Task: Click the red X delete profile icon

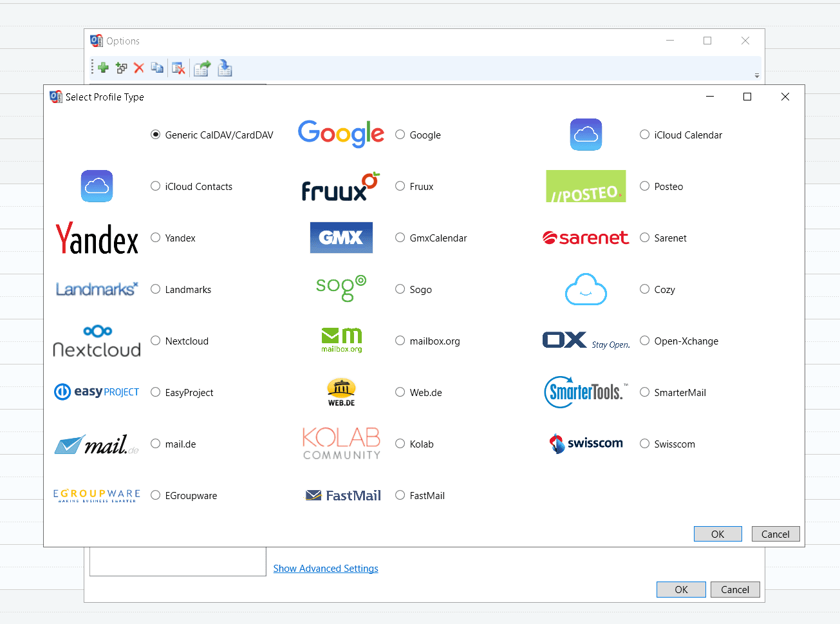Action: [138, 68]
